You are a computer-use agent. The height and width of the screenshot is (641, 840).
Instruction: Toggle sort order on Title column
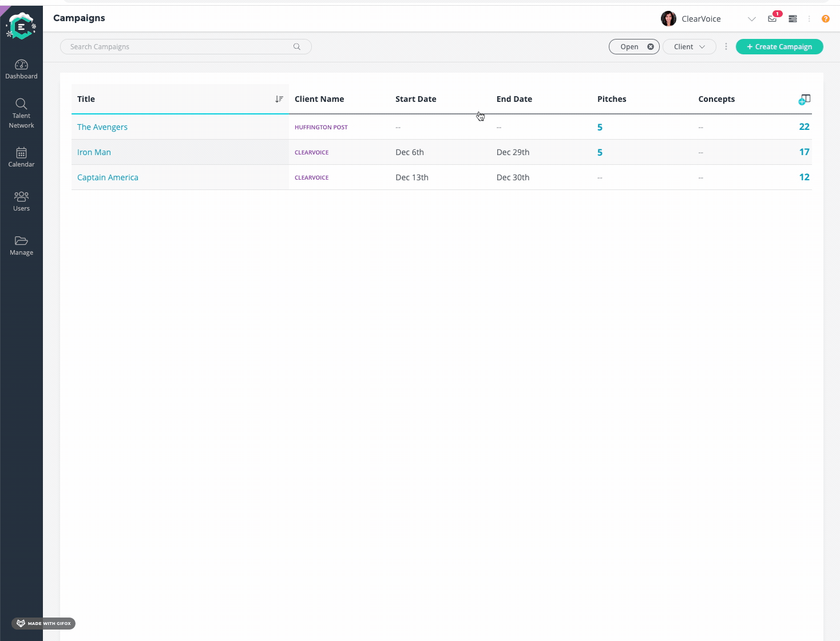point(279,99)
